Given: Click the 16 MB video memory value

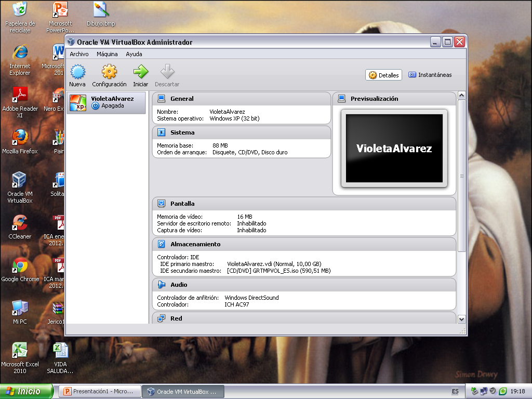Looking at the screenshot, I should click(245, 217).
